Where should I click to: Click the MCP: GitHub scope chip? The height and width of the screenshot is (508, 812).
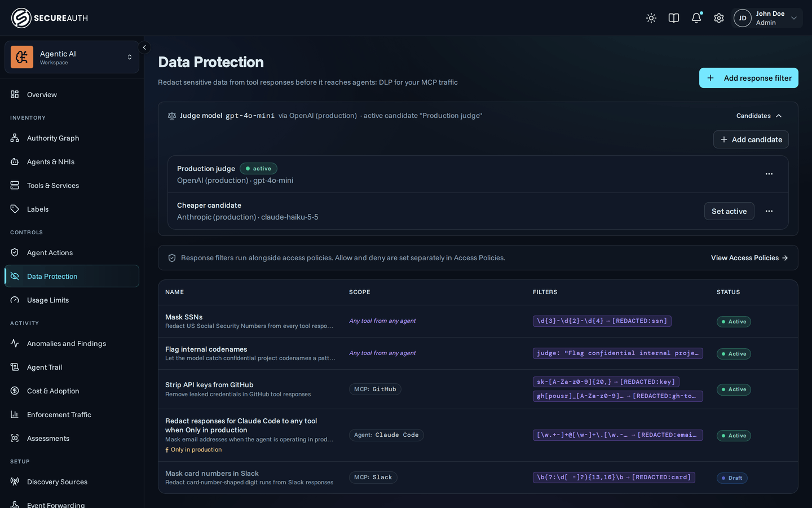coord(375,389)
